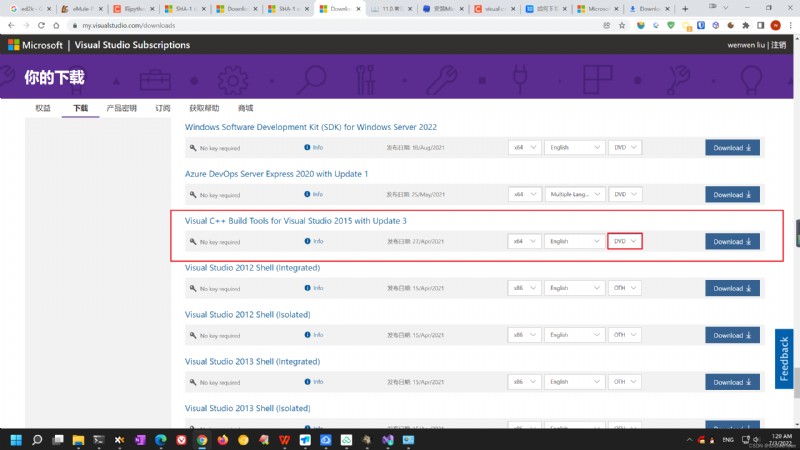Open the OTH dropdown for Visual Studio 2012 Shell (Isolated)
The image size is (800, 450).
click(625, 335)
